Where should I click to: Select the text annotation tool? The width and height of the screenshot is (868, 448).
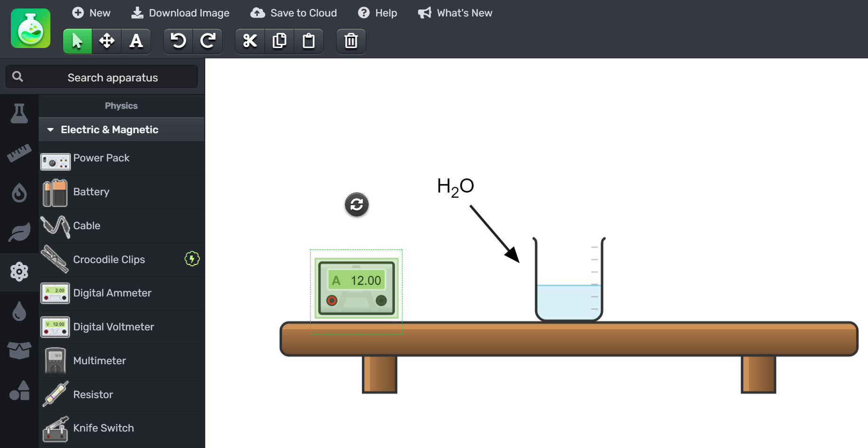[136, 41]
